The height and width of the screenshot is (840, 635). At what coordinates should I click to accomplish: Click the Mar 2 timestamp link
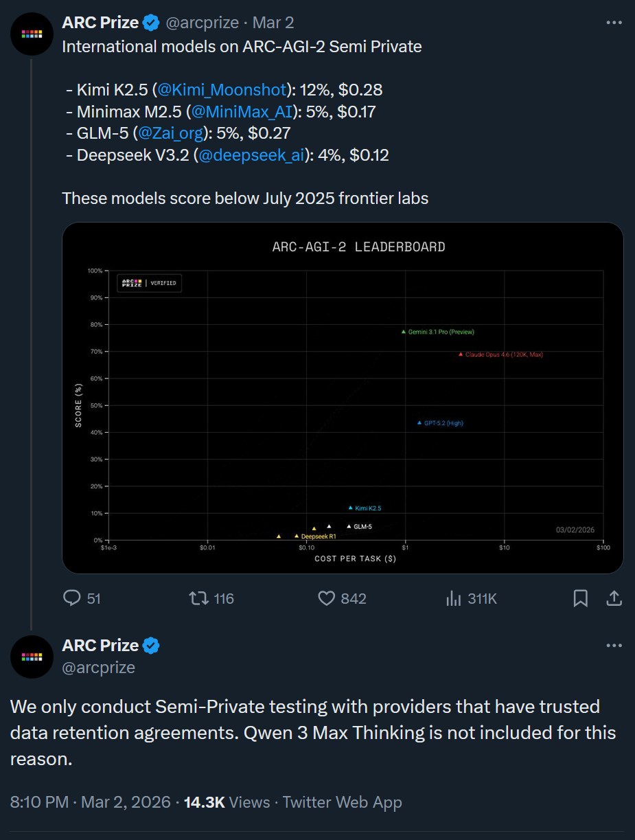click(273, 23)
